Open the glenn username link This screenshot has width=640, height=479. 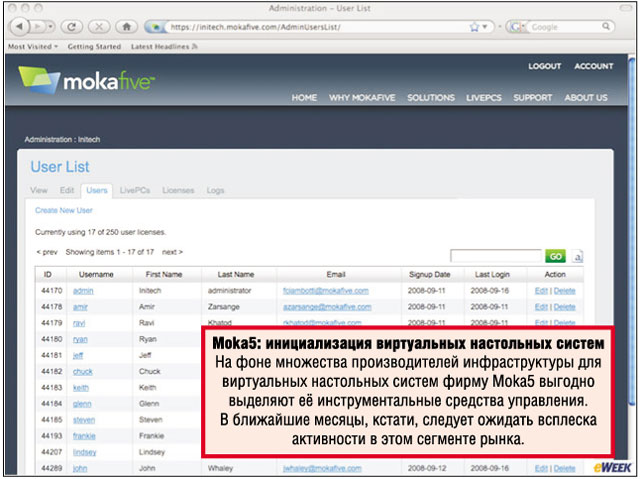click(82, 404)
